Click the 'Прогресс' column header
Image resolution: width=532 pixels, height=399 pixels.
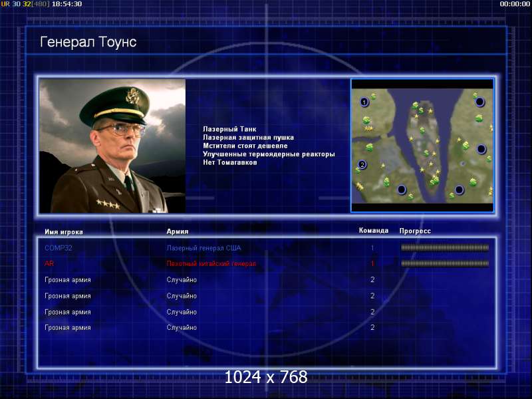[x=415, y=231]
